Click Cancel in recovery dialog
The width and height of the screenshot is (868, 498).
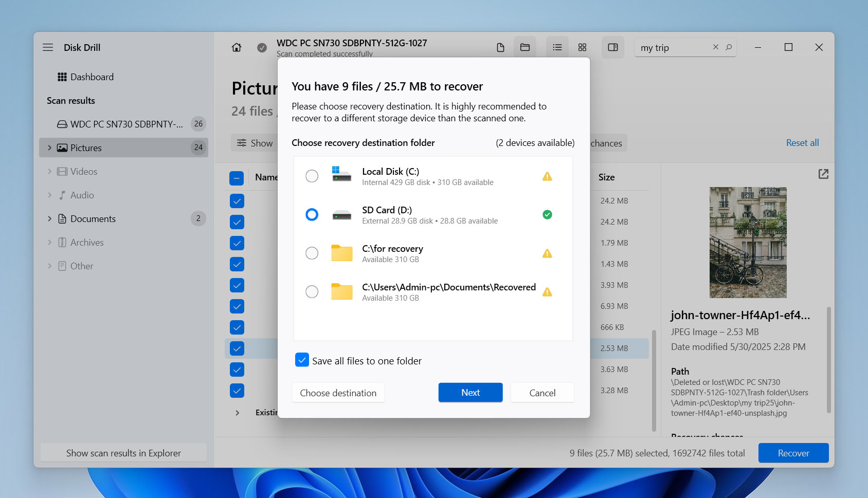(x=542, y=393)
